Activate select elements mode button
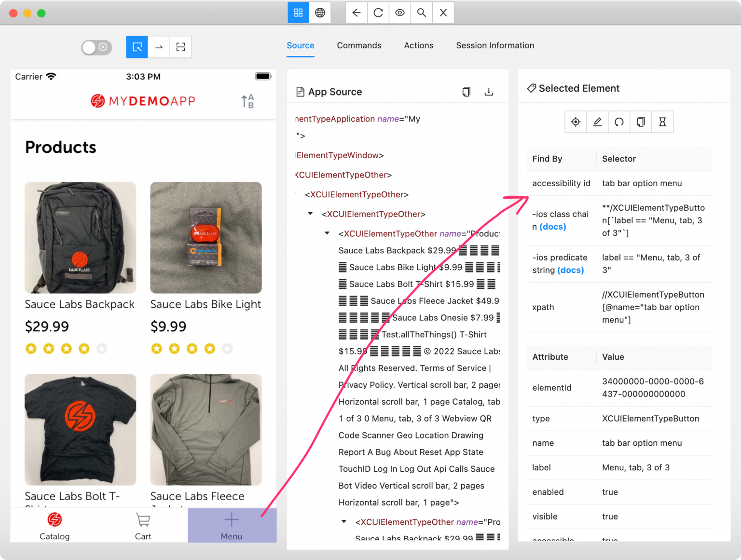 pyautogui.click(x=137, y=47)
